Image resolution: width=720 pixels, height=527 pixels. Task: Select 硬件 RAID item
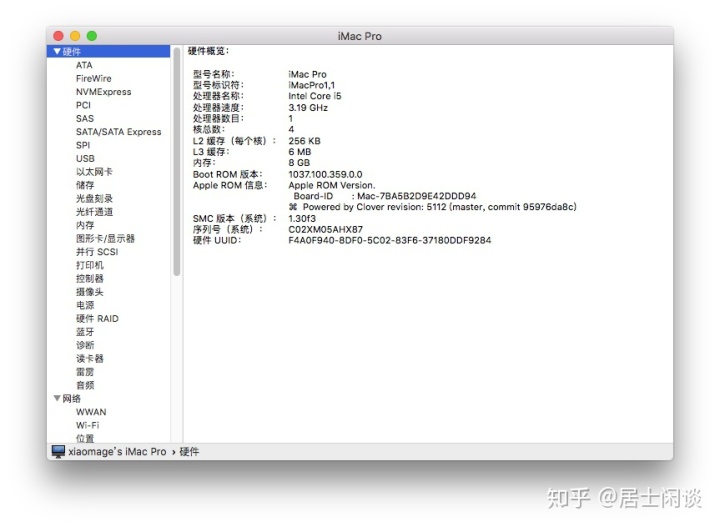97,319
